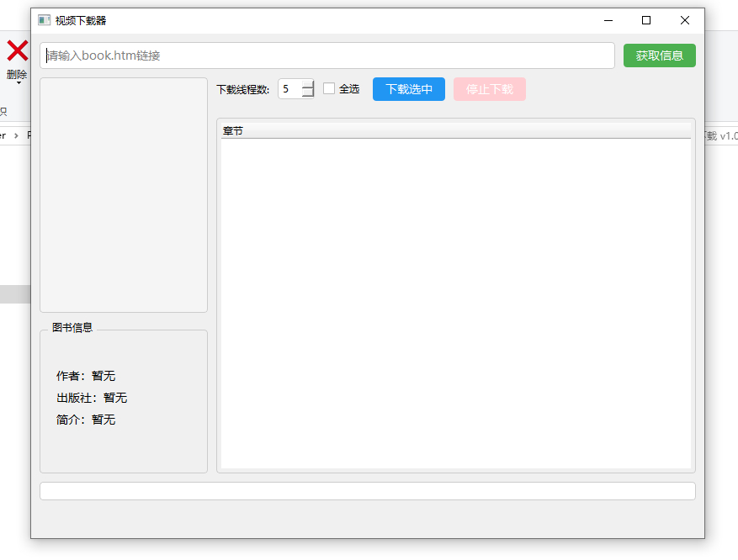Click the green 获取信息 button
The width and height of the screenshot is (738, 560).
pyautogui.click(x=660, y=55)
